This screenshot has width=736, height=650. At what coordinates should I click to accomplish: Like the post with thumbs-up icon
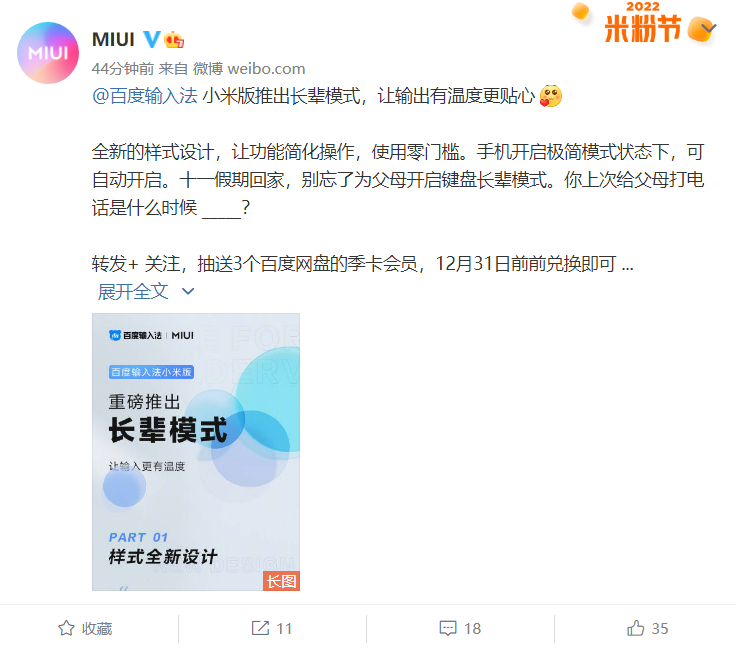coord(636,628)
